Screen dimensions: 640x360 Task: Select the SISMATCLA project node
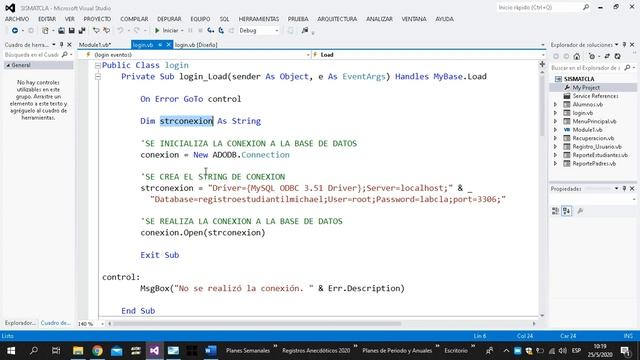pyautogui.click(x=579, y=79)
